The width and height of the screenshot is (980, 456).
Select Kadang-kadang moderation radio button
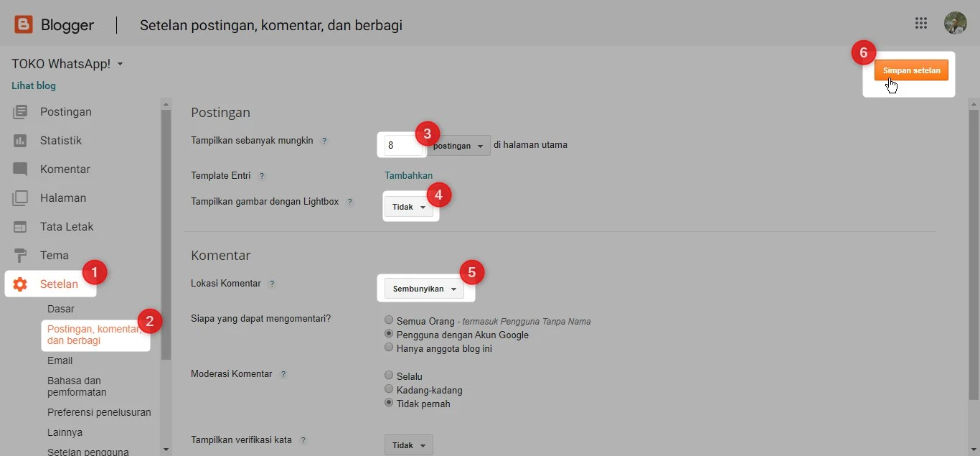(389, 389)
